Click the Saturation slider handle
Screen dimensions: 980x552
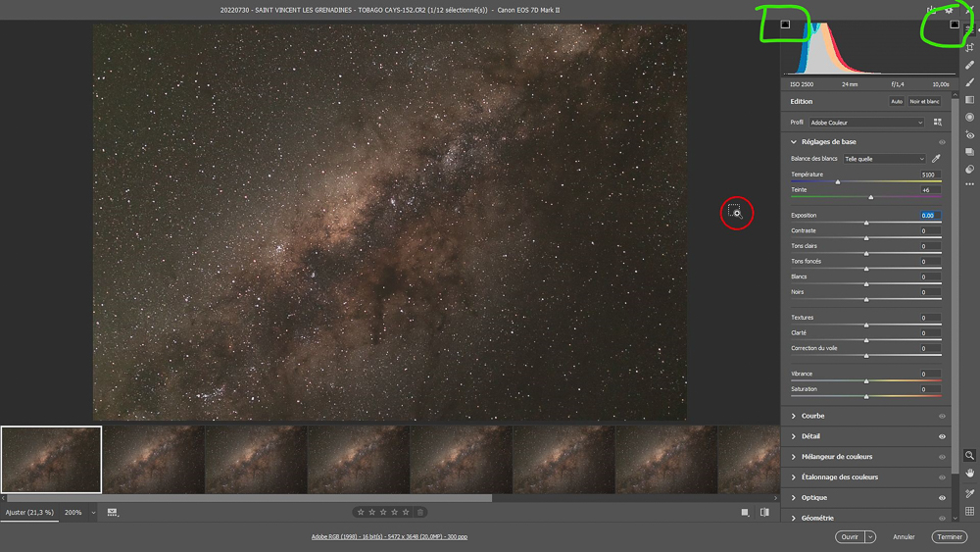(x=866, y=396)
